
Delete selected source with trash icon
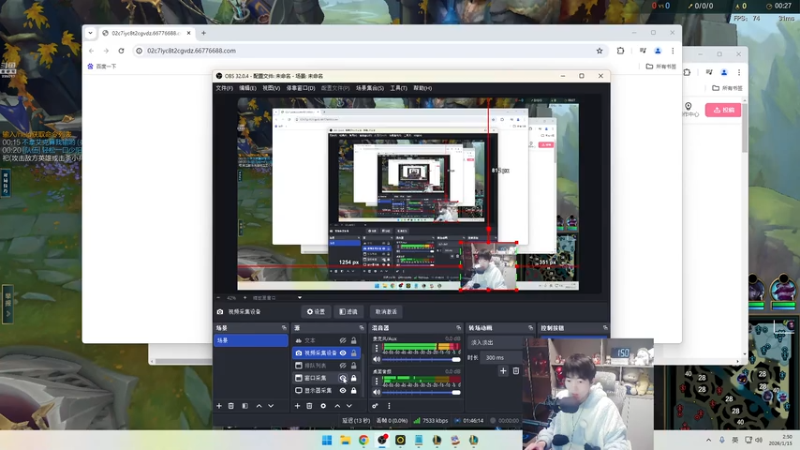pos(309,406)
